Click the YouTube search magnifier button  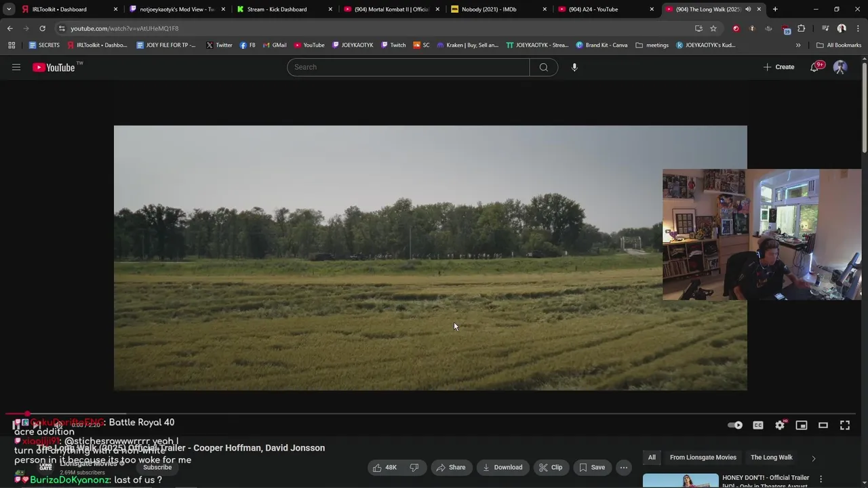coord(544,67)
